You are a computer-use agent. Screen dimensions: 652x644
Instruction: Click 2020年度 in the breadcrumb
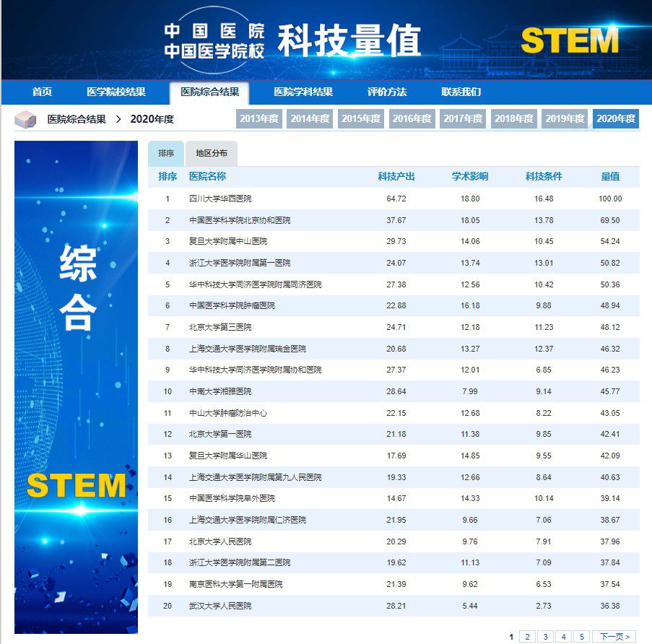152,119
